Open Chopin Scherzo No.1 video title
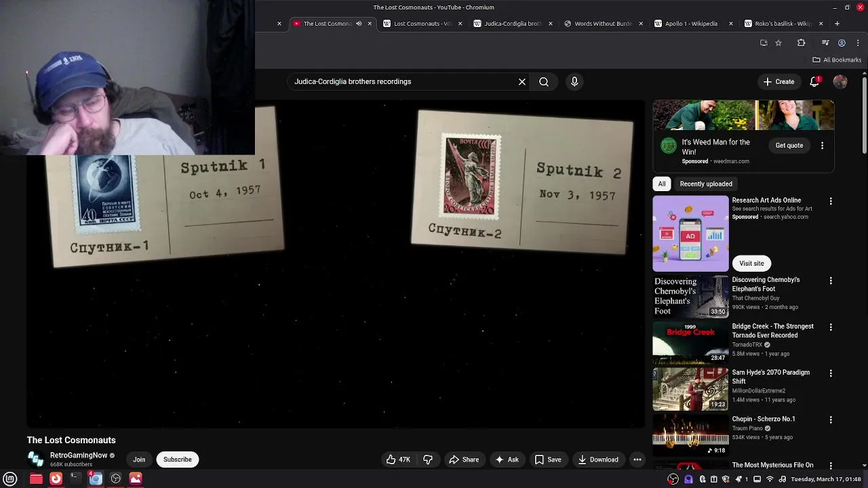Image resolution: width=868 pixels, height=488 pixels. tap(764, 419)
